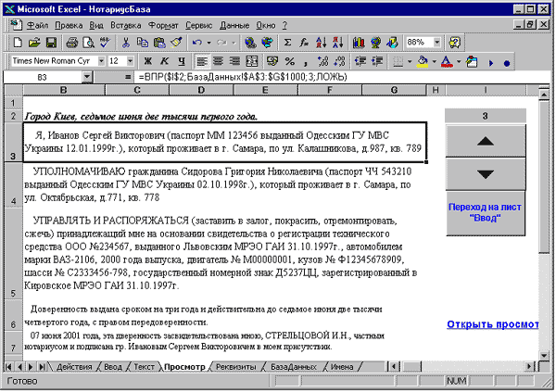The image size is (556, 392).
Task: Toggle Underline (Ч) formatting
Action: pos(182,62)
